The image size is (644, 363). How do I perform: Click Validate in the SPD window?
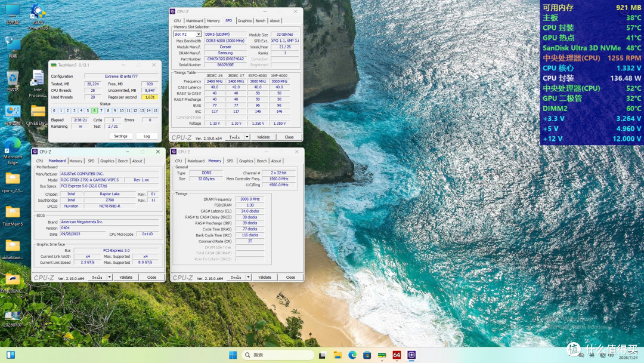(x=264, y=137)
